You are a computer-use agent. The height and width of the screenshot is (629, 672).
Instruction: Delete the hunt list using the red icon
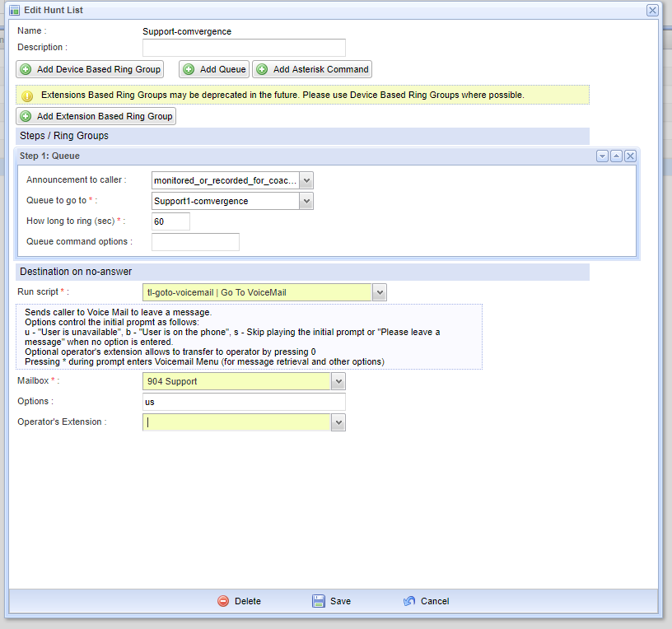pyautogui.click(x=223, y=601)
